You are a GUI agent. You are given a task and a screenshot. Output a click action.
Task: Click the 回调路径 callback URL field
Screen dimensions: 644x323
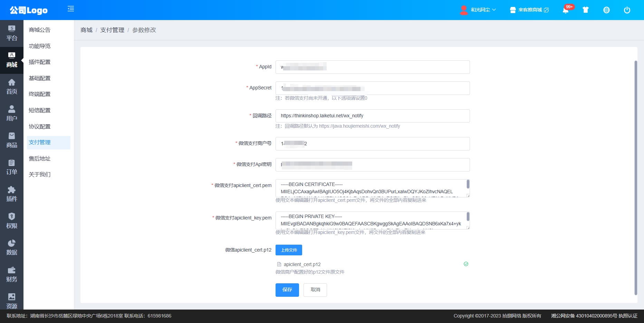(x=372, y=116)
